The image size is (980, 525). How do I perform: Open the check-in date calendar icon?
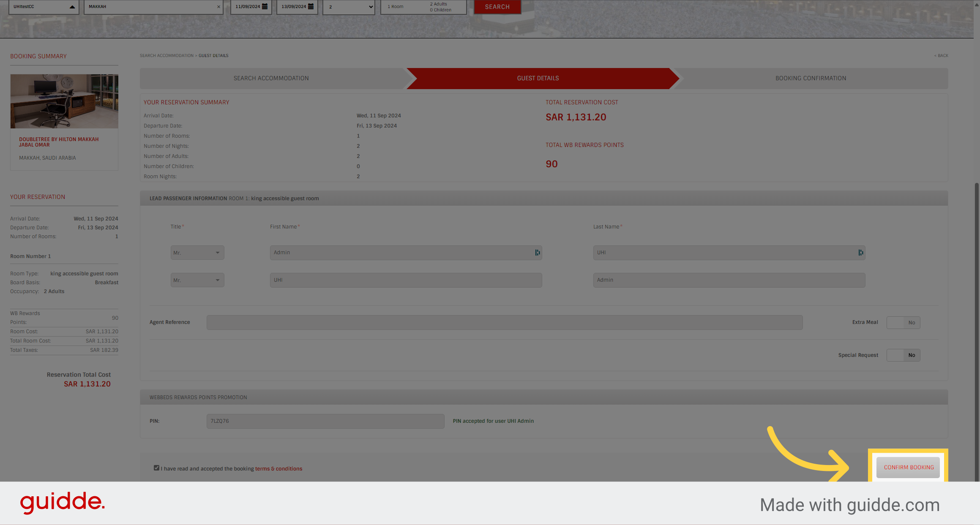click(265, 6)
